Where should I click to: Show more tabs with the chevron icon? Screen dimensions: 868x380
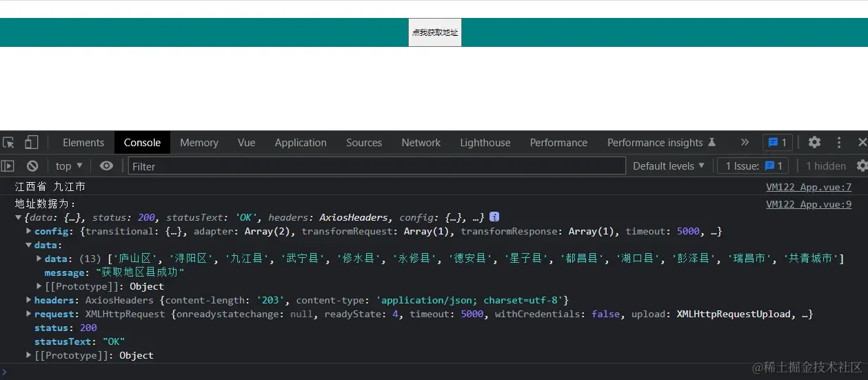click(x=745, y=143)
